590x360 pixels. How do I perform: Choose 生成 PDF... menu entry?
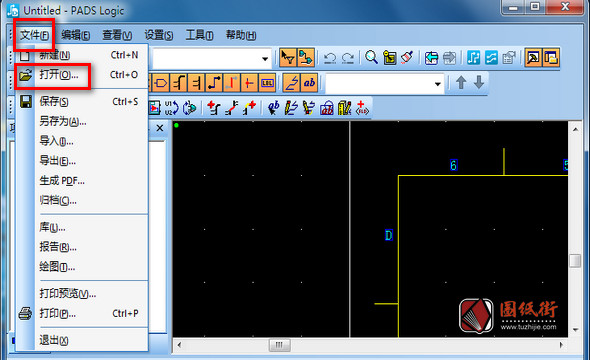(82, 181)
